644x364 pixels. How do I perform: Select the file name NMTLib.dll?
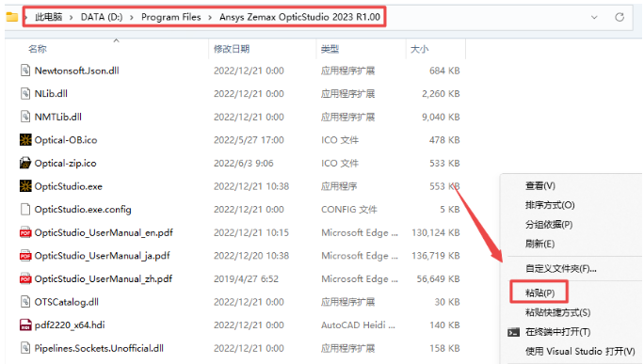(58, 117)
